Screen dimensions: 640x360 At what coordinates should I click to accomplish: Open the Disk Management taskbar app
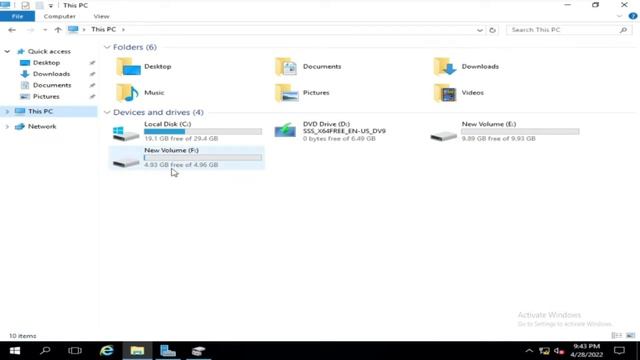pyautogui.click(x=198, y=351)
